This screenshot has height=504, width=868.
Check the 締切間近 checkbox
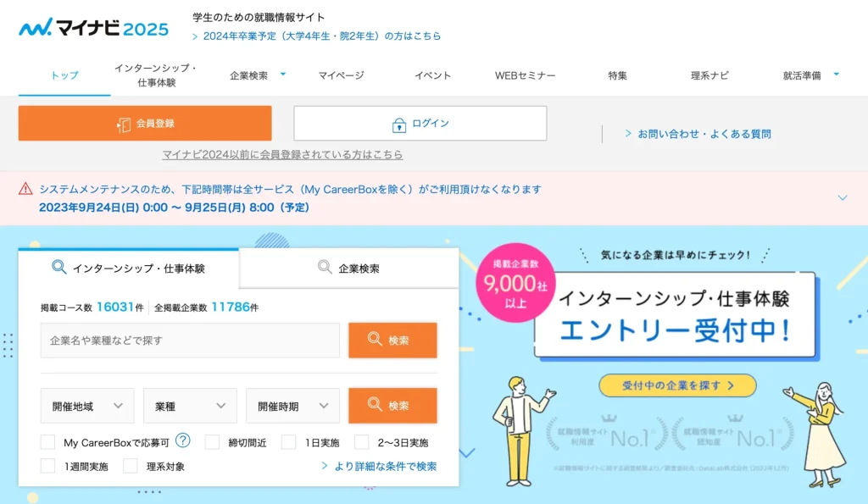[213, 442]
